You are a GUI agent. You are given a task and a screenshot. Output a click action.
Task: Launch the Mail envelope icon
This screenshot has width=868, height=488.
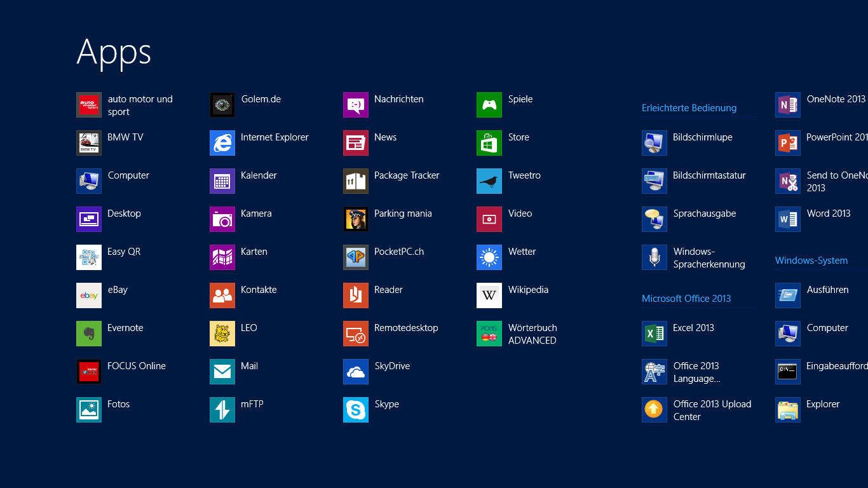coord(222,372)
